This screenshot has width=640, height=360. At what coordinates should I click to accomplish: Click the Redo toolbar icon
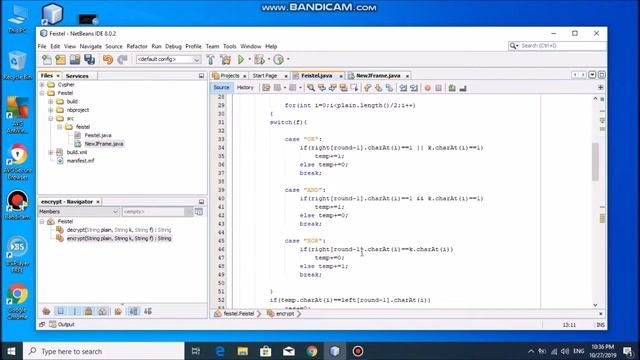pyautogui.click(x=122, y=60)
